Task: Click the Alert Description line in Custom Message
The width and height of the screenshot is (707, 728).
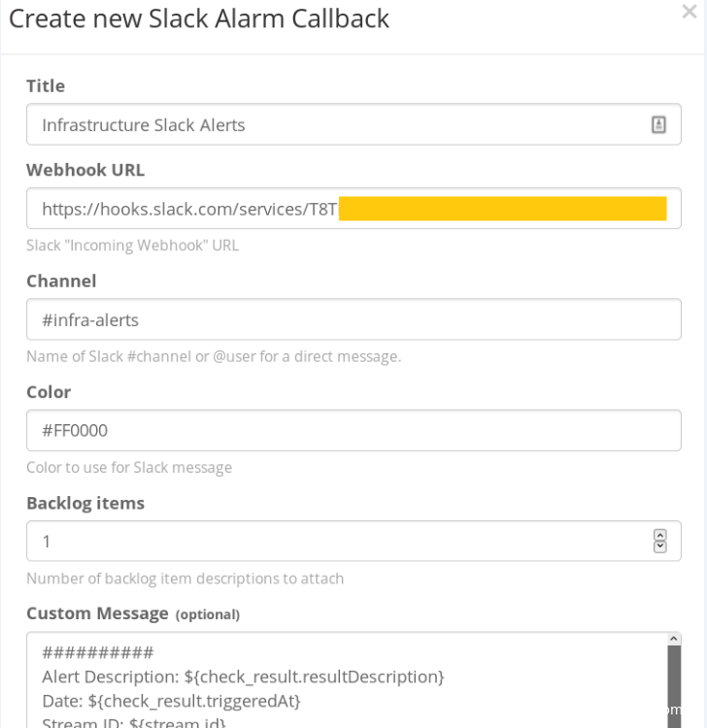Action: tap(243, 675)
